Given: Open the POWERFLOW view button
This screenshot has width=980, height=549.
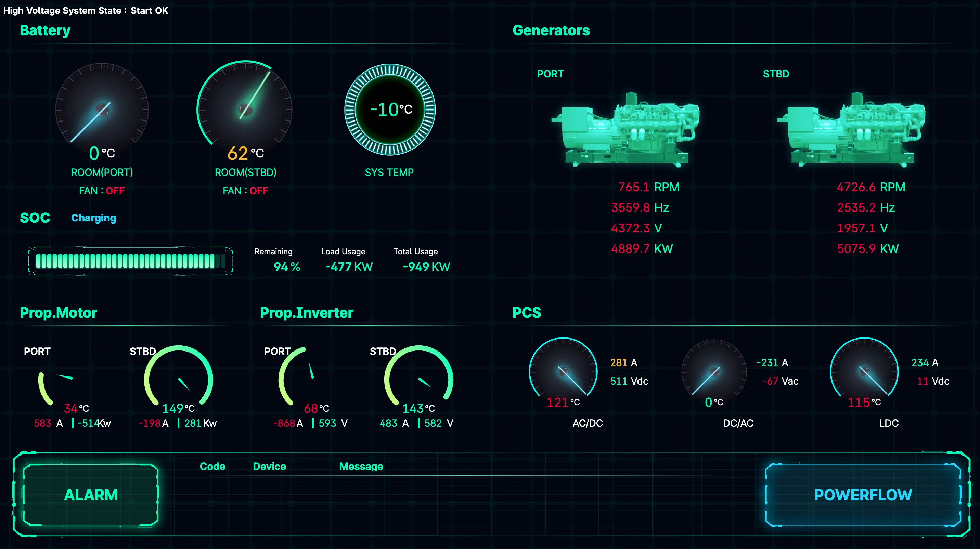Looking at the screenshot, I should [863, 495].
